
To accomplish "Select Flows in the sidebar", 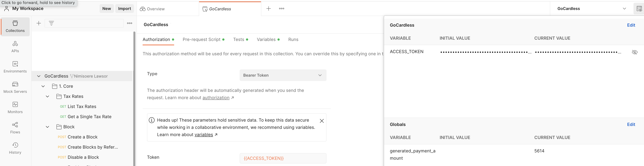I will point(15,128).
